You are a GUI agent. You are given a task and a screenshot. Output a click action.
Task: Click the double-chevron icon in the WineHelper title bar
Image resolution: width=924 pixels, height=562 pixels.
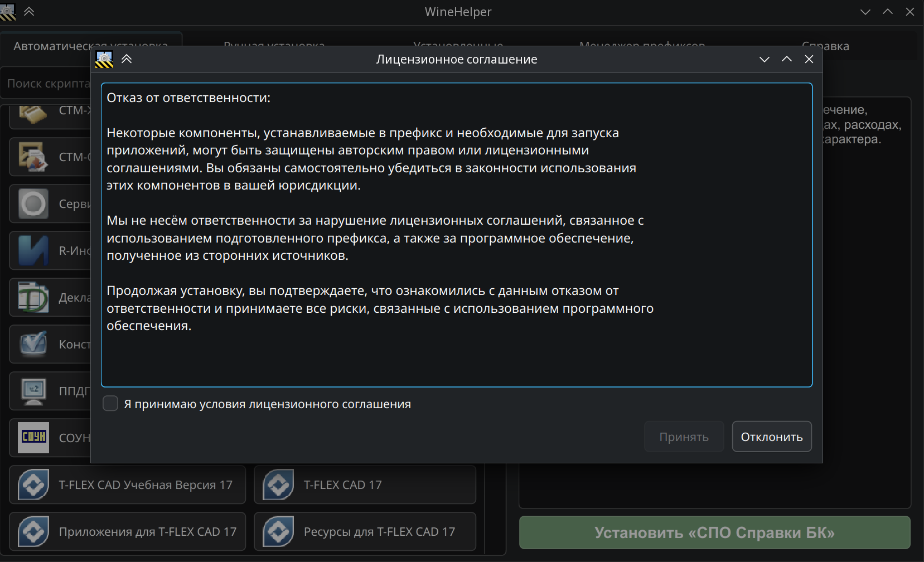29,12
